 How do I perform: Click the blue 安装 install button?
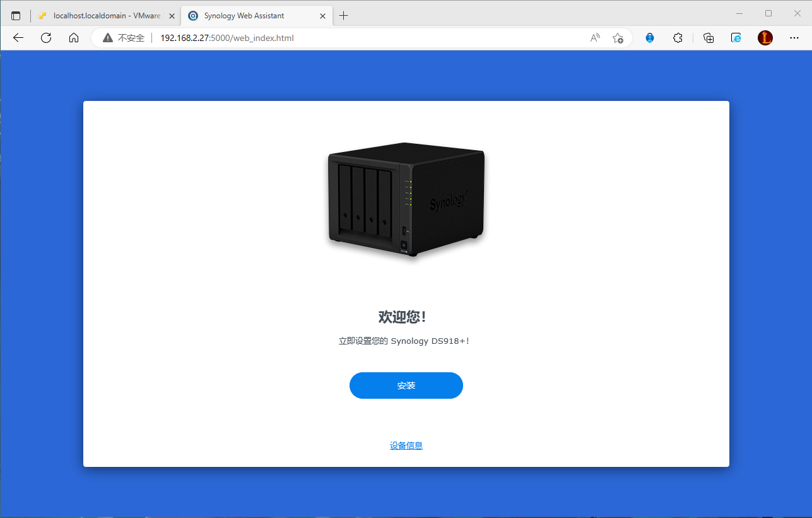click(x=406, y=386)
